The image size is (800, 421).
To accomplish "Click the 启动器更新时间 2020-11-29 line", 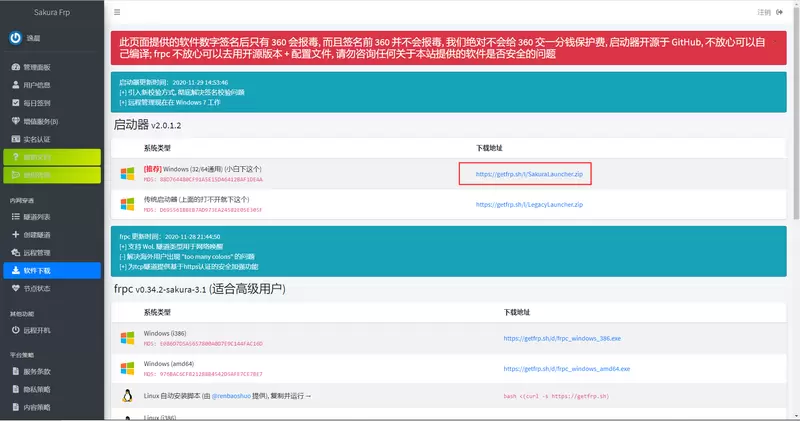I will pyautogui.click(x=173, y=82).
